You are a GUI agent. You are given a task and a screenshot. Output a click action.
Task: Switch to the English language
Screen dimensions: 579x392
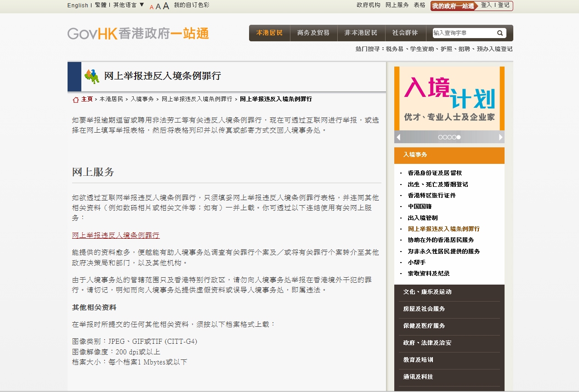pyautogui.click(x=78, y=6)
